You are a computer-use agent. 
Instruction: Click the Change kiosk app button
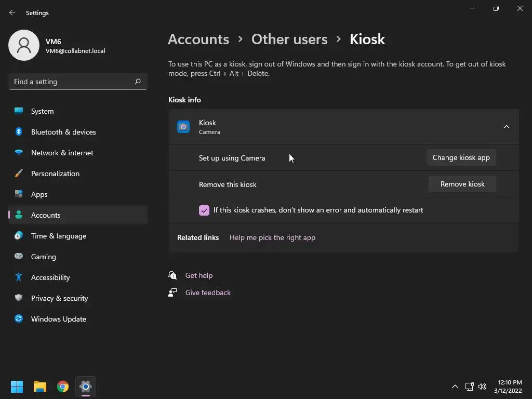coord(461,157)
